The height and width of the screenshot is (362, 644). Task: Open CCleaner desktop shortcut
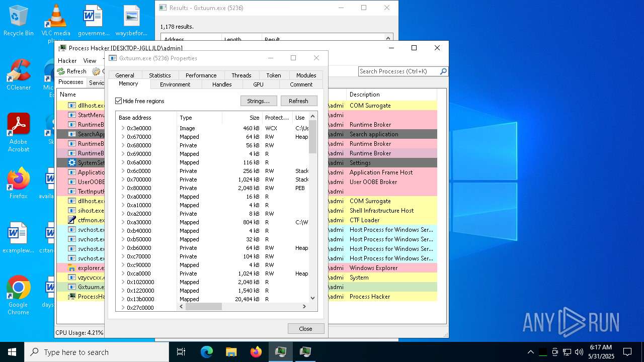pyautogui.click(x=18, y=75)
